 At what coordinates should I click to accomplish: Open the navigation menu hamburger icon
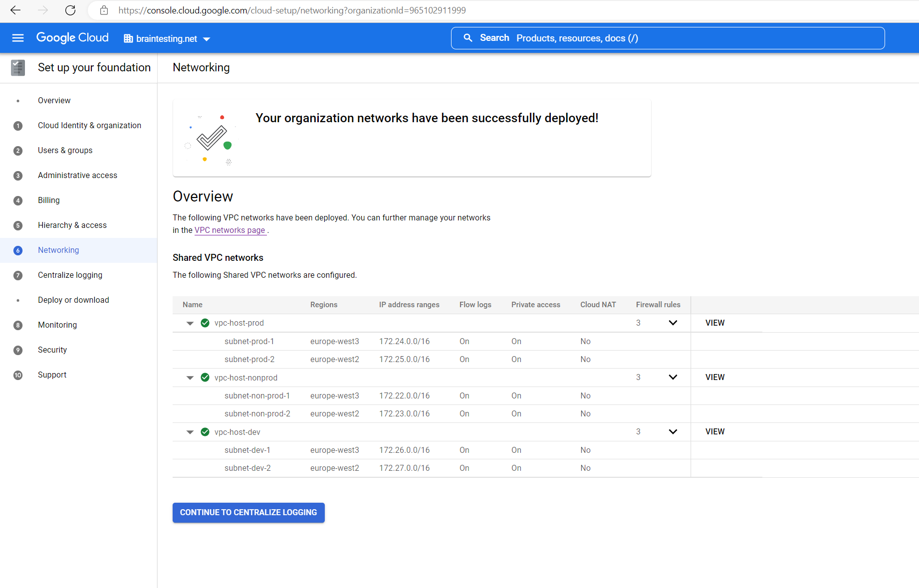tap(17, 38)
